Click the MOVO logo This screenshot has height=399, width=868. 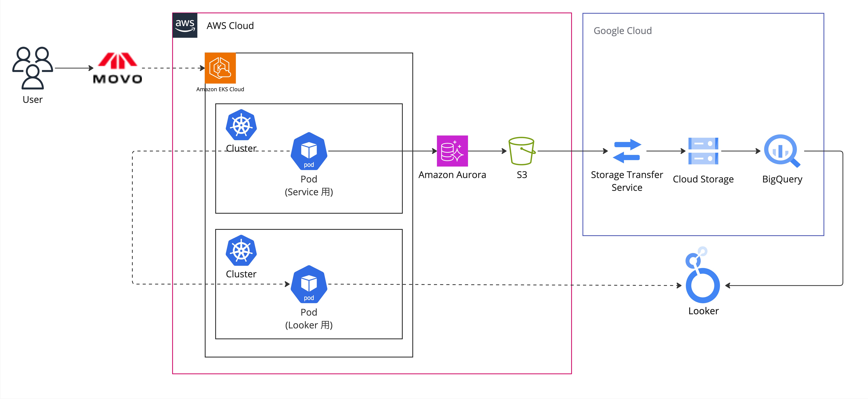117,68
